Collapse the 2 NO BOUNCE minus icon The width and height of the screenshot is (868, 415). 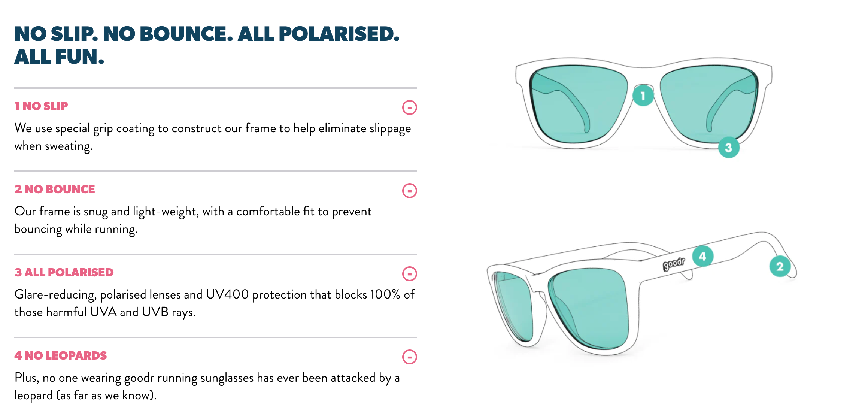409,191
